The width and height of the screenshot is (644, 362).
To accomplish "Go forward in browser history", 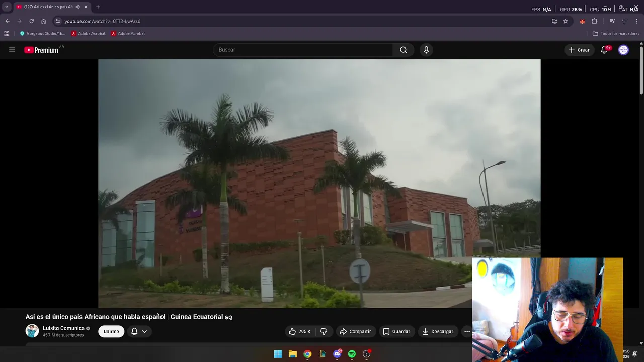I will (19, 21).
